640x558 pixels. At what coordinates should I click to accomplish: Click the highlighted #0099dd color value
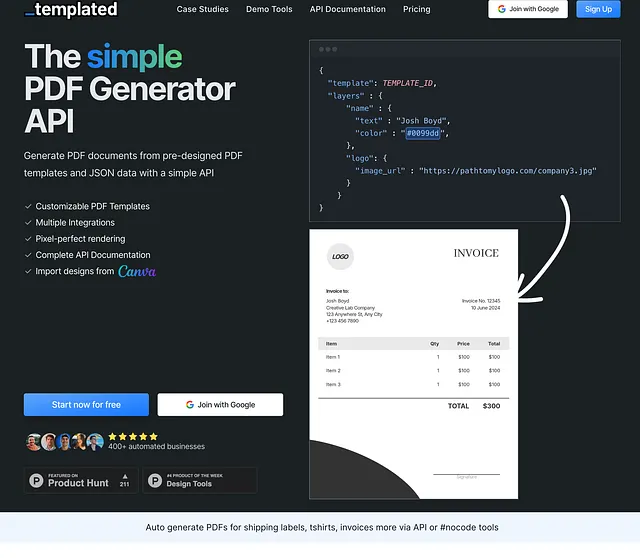422,133
